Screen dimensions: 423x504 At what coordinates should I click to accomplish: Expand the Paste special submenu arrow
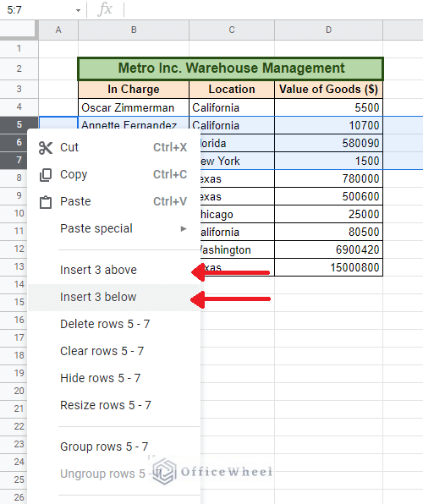(x=184, y=229)
